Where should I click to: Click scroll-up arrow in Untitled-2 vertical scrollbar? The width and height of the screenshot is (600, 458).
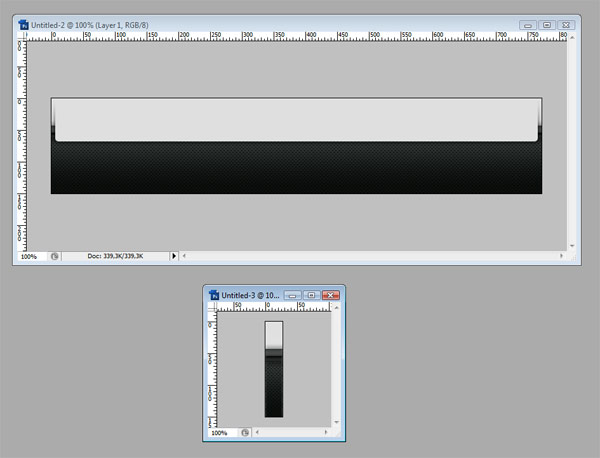tap(572, 38)
